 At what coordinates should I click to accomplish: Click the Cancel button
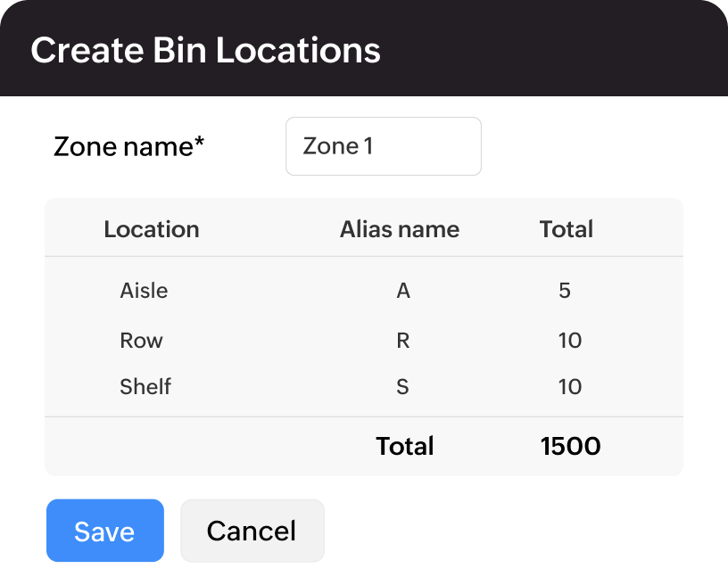[x=252, y=531]
